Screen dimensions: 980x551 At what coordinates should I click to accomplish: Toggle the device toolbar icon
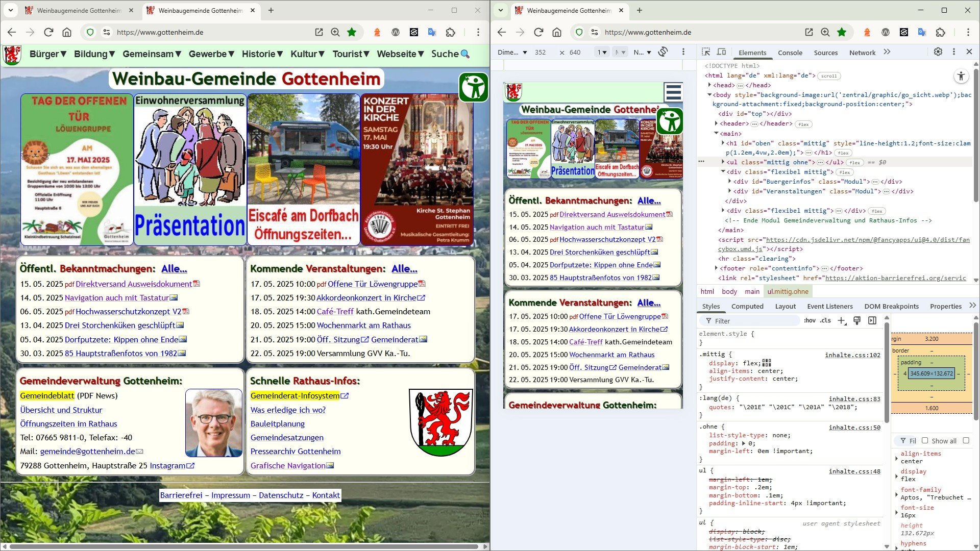[x=721, y=52]
